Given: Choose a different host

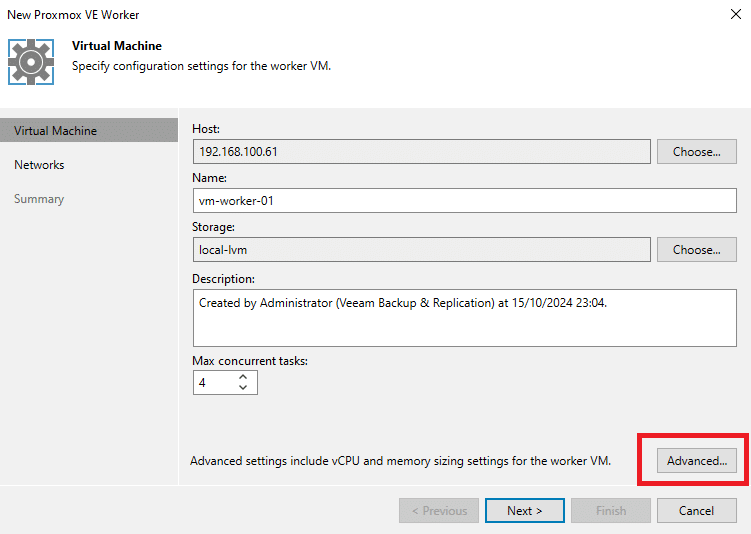Looking at the screenshot, I should 696,152.
